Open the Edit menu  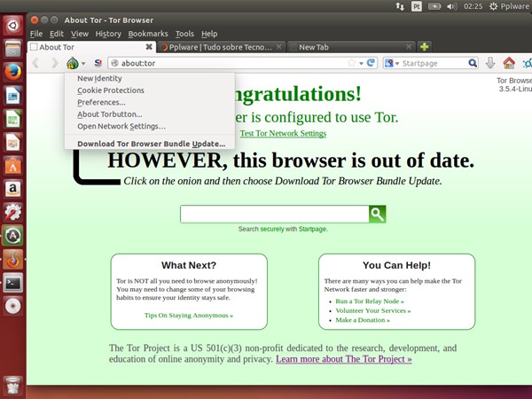click(x=57, y=34)
